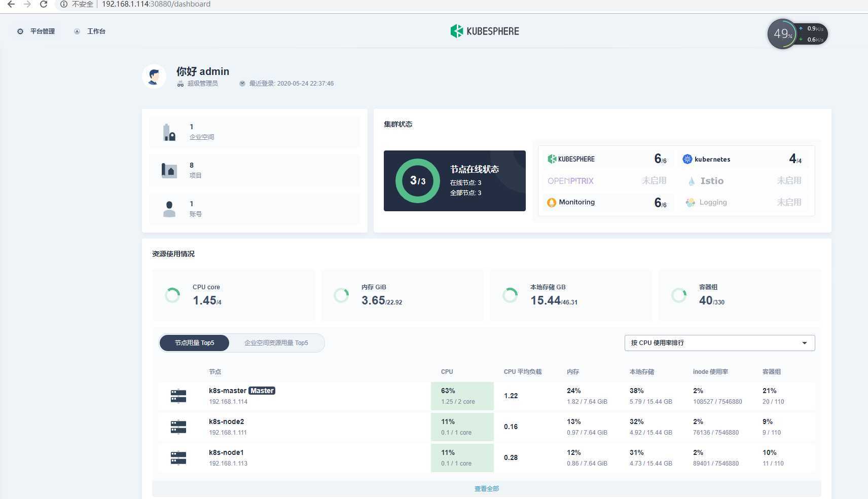Click the Monitoring component icon
Image resolution: width=868 pixels, height=499 pixels.
[552, 202]
